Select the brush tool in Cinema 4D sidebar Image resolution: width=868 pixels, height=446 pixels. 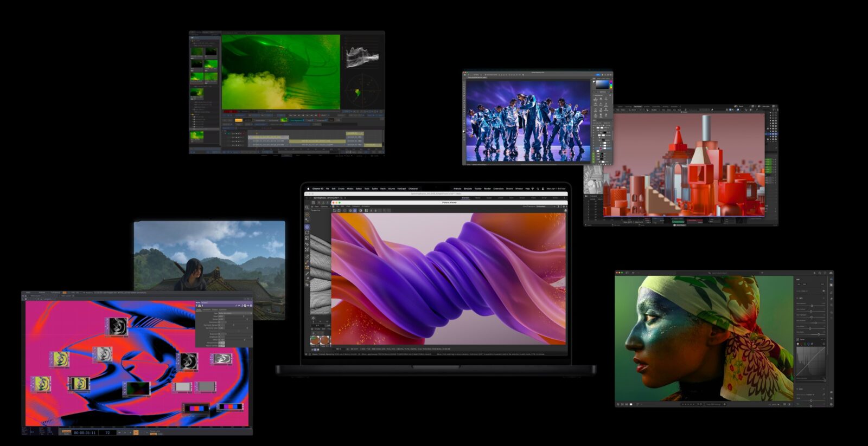coord(307,274)
